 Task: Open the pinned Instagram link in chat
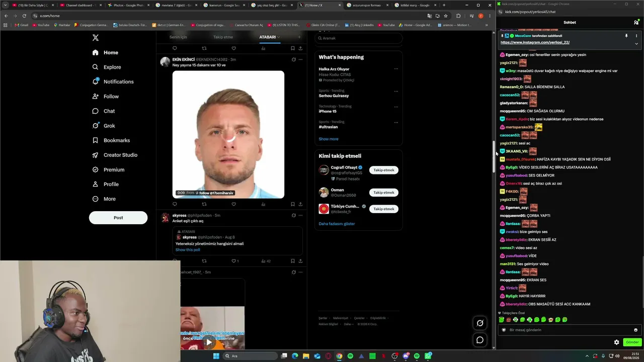click(x=535, y=43)
